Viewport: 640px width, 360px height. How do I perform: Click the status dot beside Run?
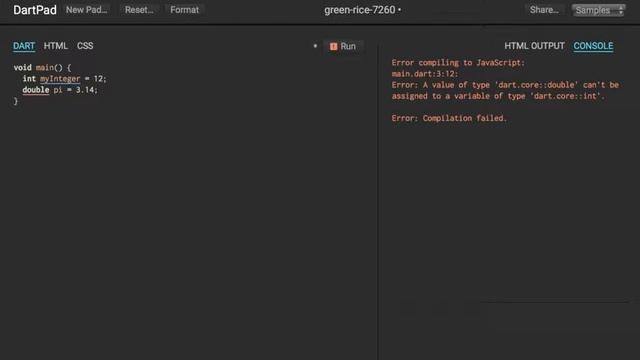pyautogui.click(x=315, y=46)
